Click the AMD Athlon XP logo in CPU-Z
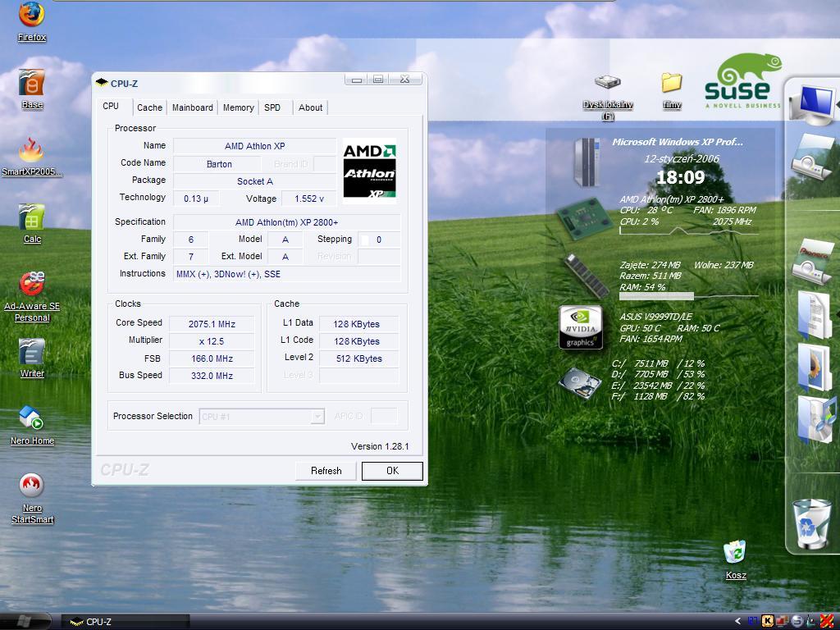 (369, 171)
